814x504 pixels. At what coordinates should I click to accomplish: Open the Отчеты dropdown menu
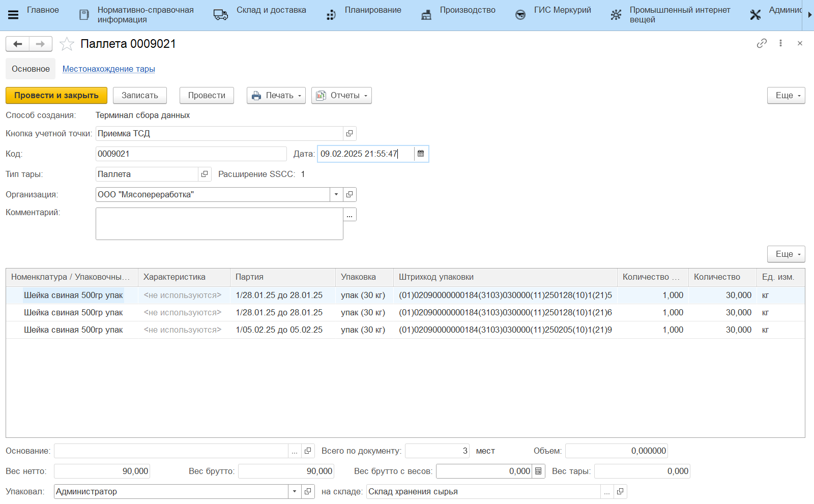click(341, 96)
